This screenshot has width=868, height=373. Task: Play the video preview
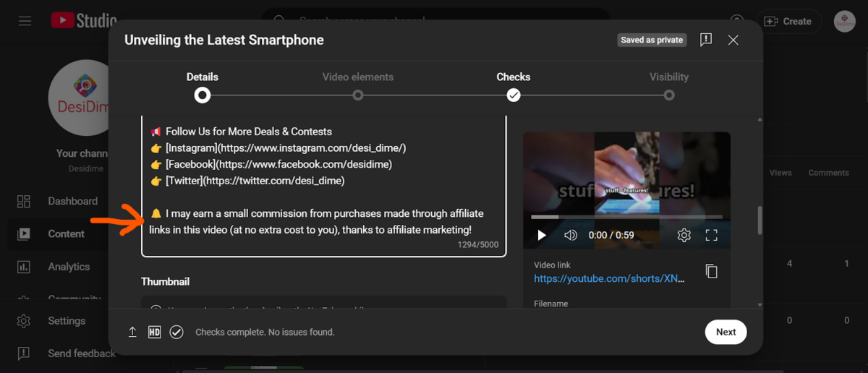click(x=541, y=235)
